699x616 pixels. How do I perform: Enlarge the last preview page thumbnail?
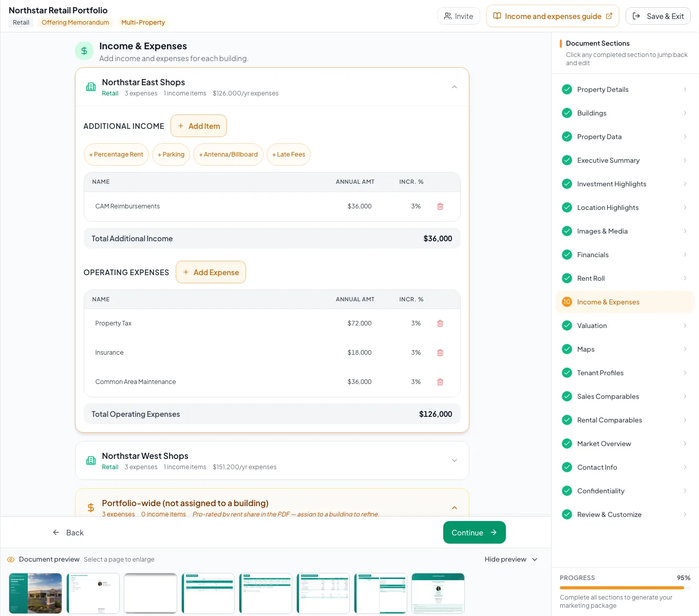click(438, 593)
